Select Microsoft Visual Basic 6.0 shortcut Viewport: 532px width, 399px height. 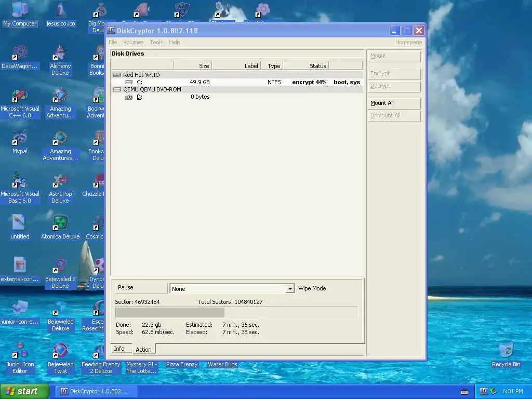pos(20,188)
